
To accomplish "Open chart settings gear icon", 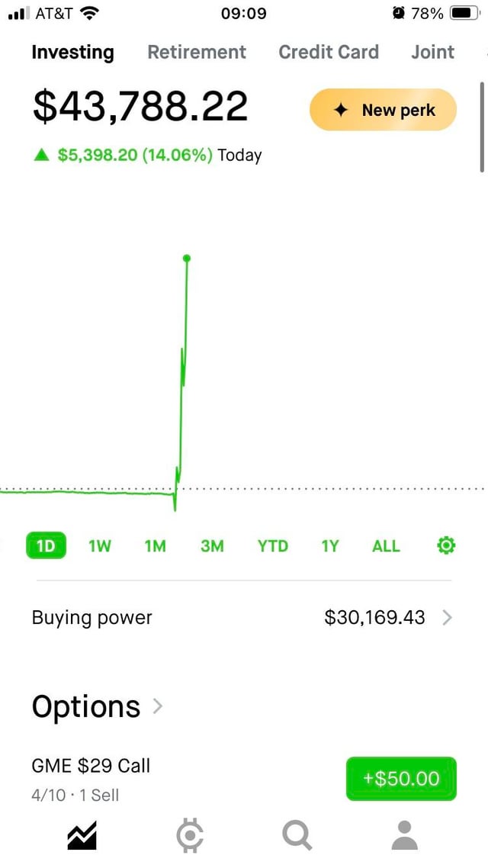I will [447, 545].
